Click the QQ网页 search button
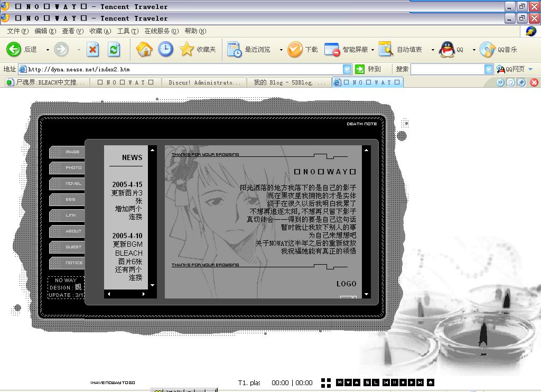 tap(510, 69)
